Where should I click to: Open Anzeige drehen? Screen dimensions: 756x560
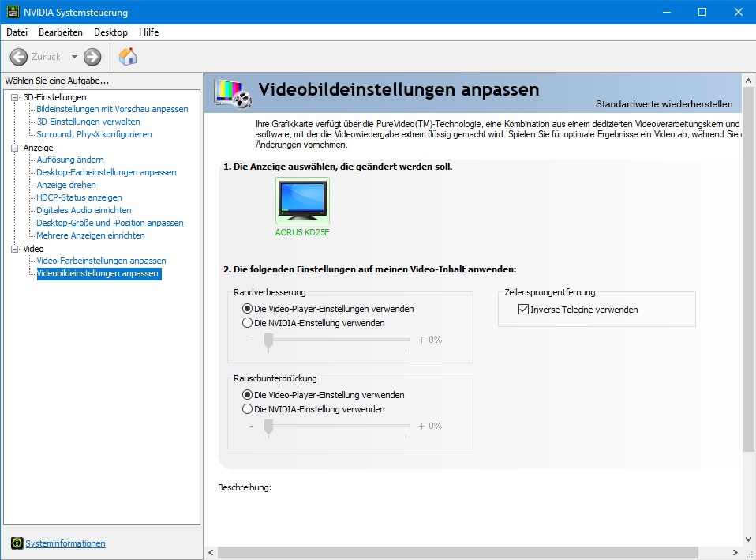coord(66,185)
